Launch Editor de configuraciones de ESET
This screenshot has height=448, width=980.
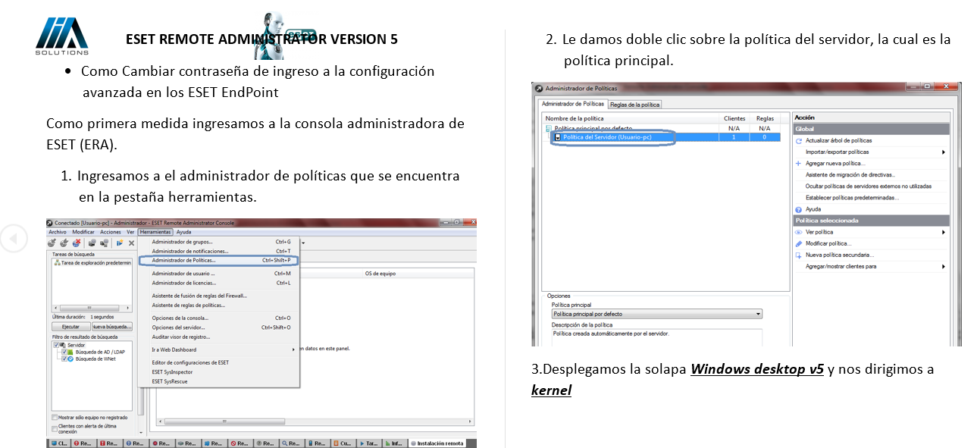pyautogui.click(x=220, y=362)
